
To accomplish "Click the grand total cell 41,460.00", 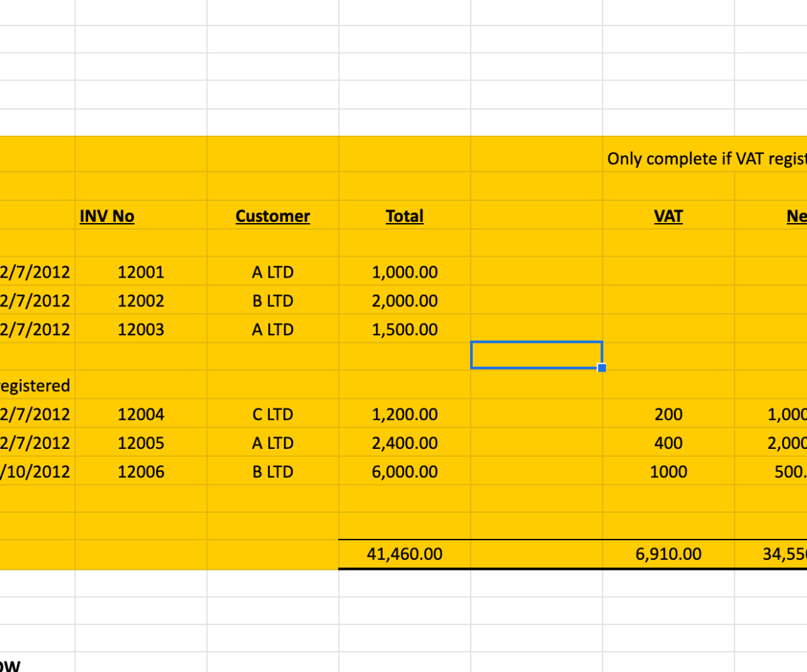I will [x=404, y=554].
